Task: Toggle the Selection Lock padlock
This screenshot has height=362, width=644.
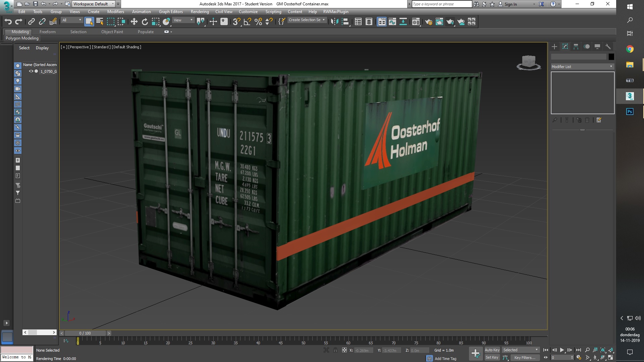Action: click(335, 350)
